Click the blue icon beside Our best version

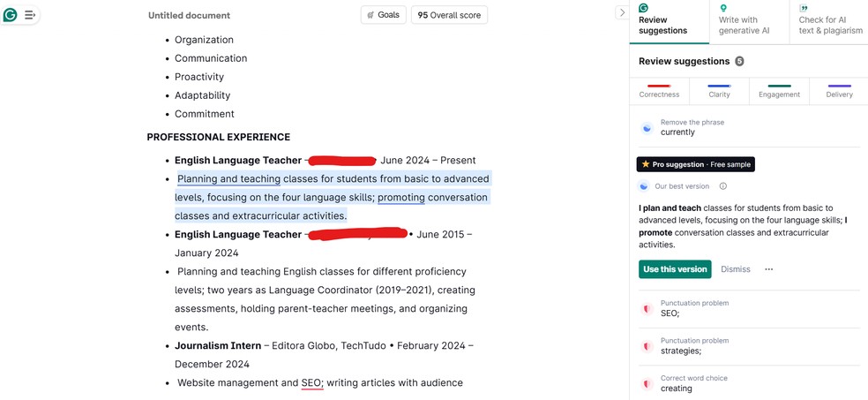point(644,186)
